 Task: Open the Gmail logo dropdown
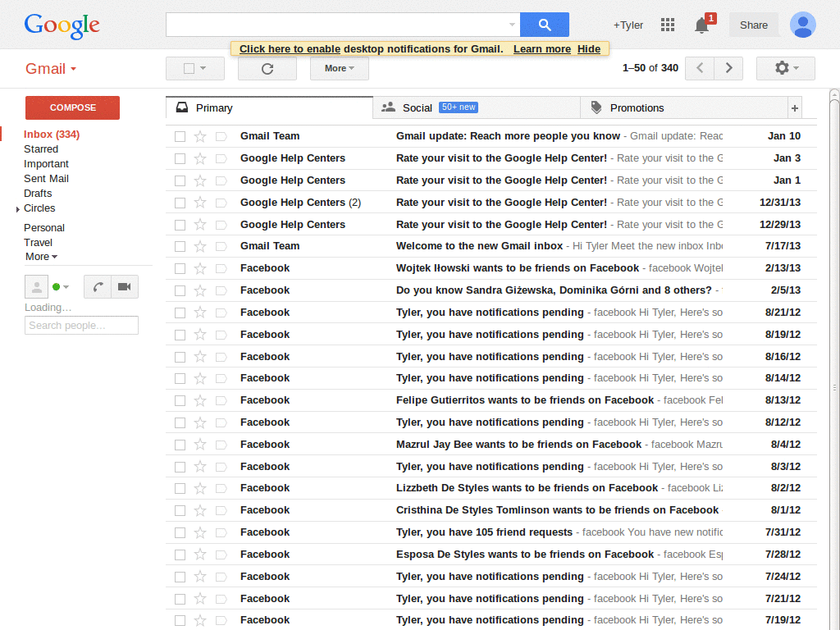pos(50,68)
